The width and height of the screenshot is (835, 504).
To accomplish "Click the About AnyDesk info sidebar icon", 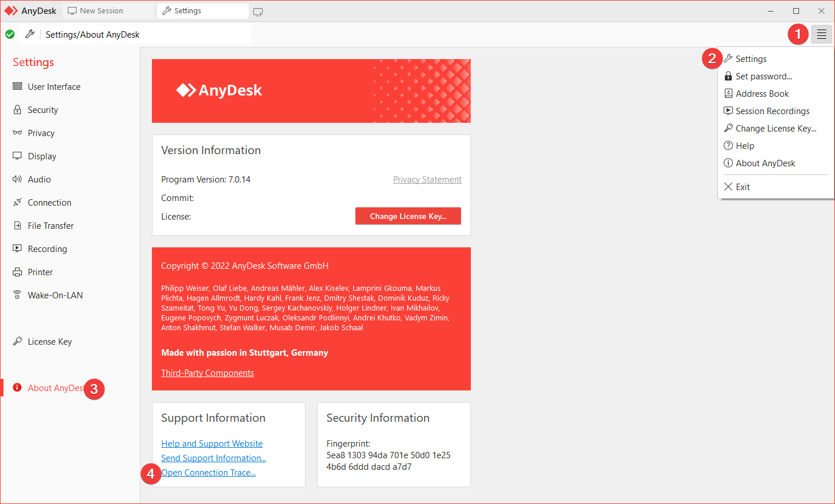I will (17, 388).
